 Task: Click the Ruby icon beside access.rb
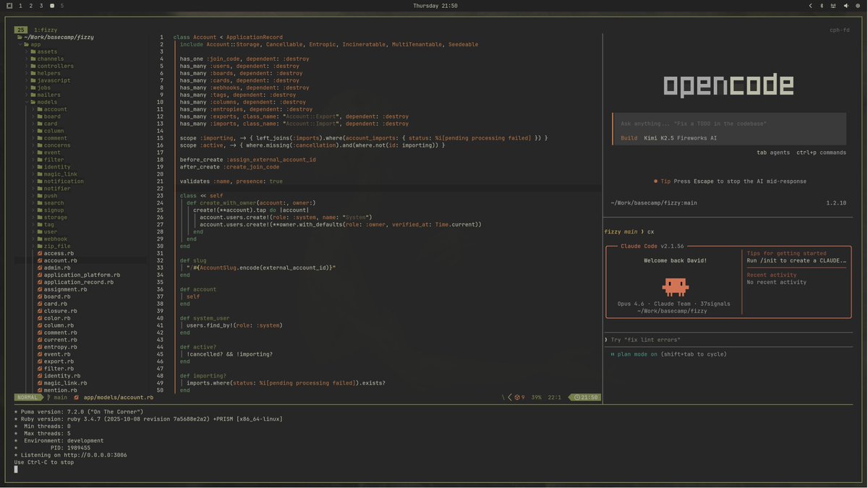pyautogui.click(x=40, y=254)
